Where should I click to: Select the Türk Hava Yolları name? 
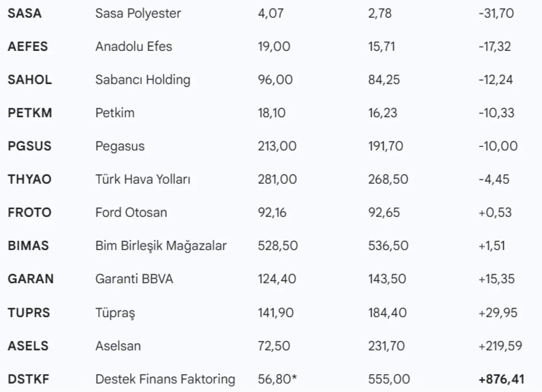pos(143,179)
